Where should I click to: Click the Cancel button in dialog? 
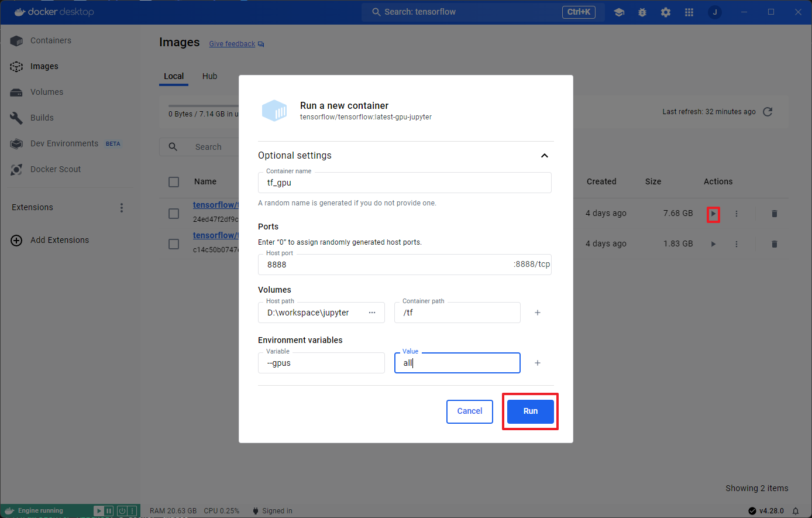(x=470, y=411)
